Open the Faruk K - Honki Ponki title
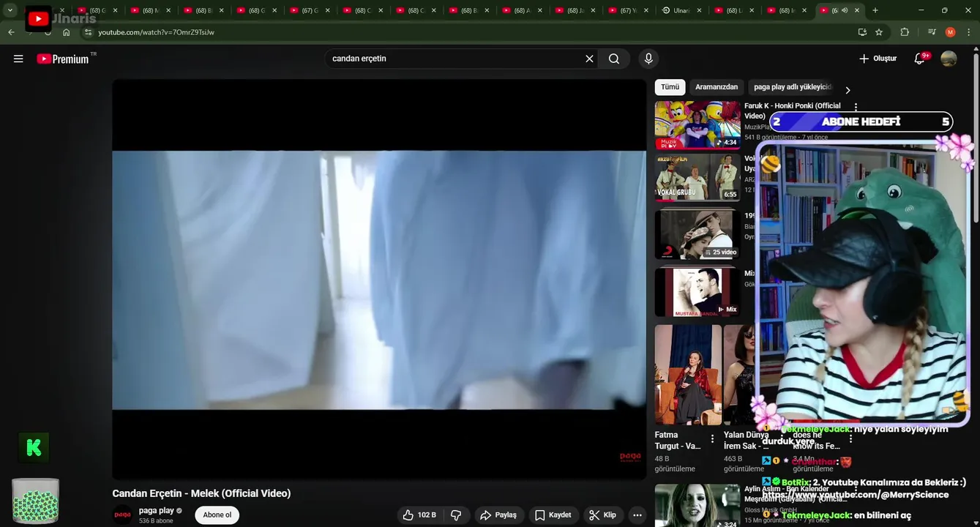 coord(793,111)
